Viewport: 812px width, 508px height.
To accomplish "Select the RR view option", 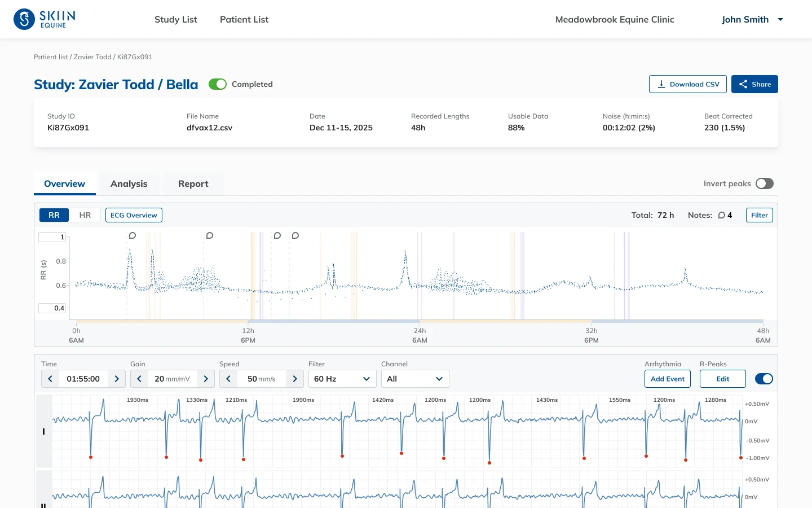I will [x=54, y=215].
